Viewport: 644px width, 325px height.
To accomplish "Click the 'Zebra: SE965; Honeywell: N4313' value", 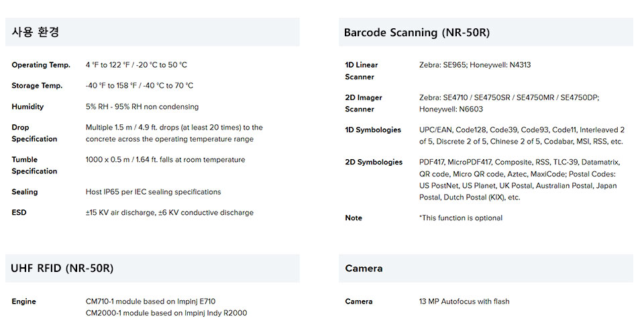I will 475,65.
